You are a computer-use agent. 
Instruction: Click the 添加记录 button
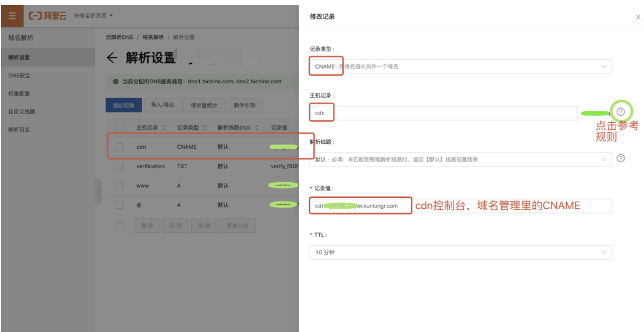point(123,105)
